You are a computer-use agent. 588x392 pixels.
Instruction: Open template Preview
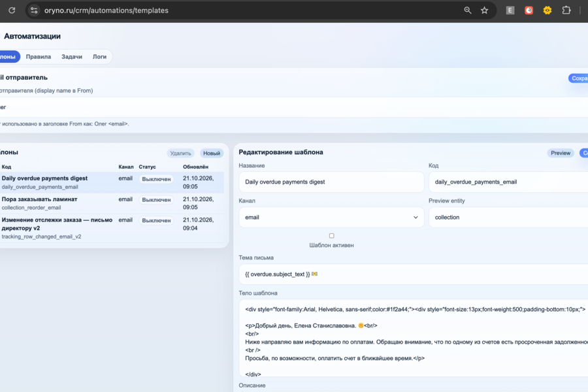click(x=561, y=153)
